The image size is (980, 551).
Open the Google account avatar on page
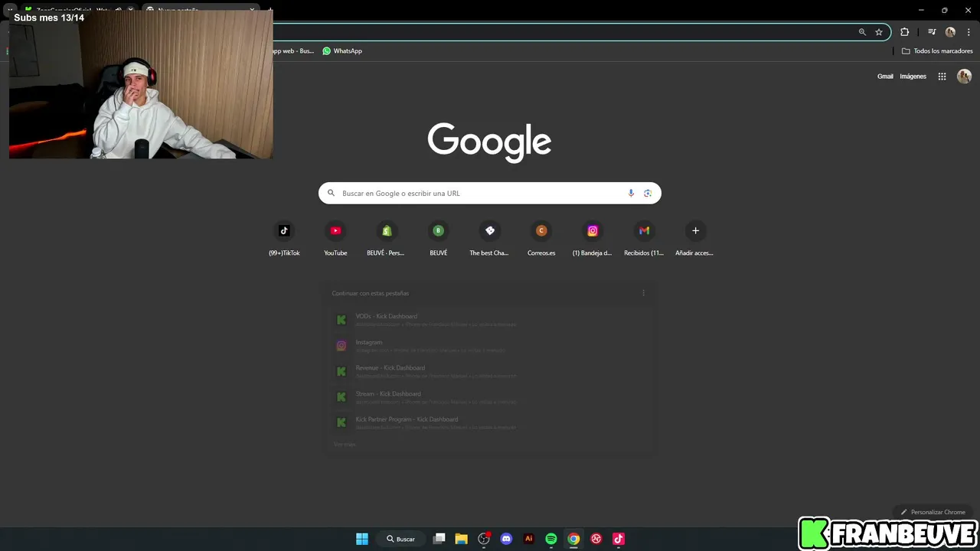(x=965, y=77)
